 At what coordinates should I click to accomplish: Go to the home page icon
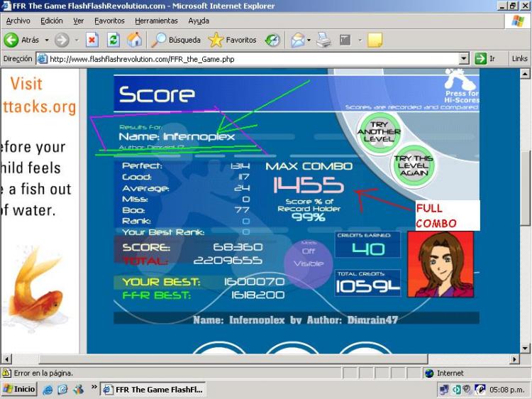coord(134,40)
